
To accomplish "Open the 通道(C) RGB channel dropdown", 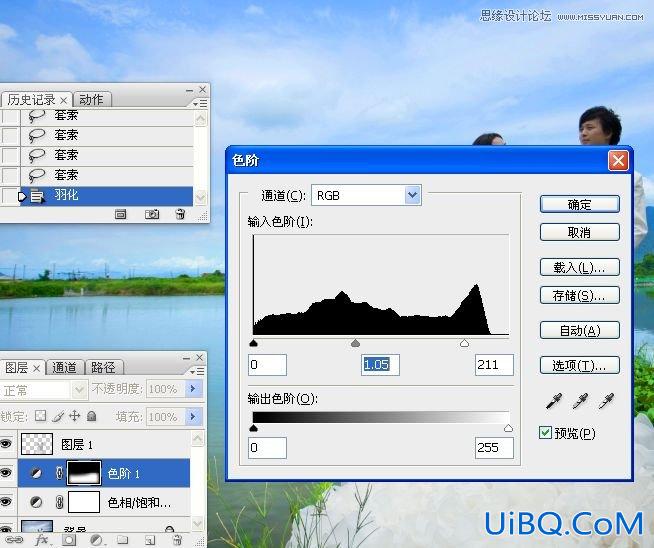I will pos(412,195).
